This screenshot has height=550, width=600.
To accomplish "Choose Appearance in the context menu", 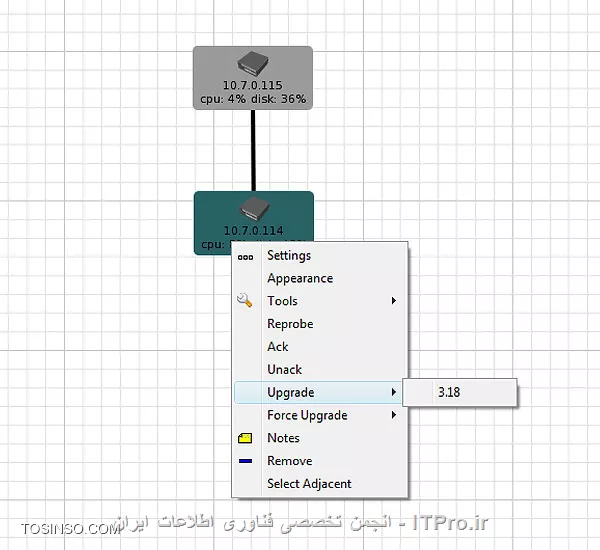I will click(x=320, y=278).
